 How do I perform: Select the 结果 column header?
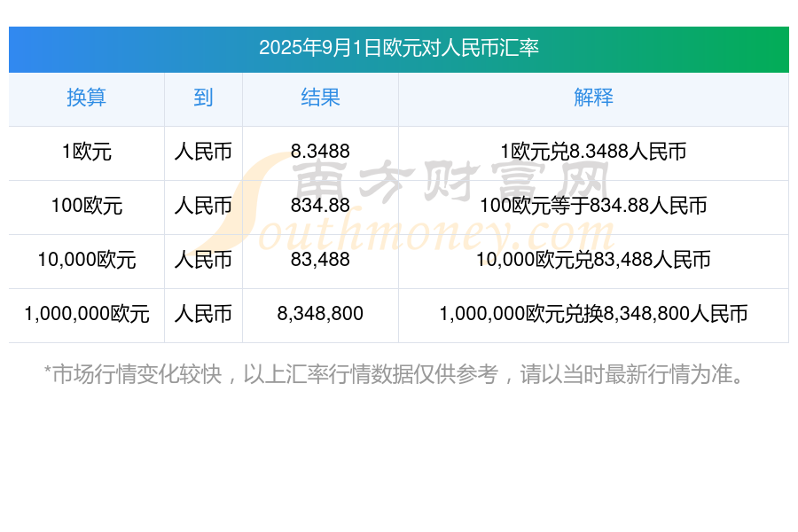coord(320,98)
